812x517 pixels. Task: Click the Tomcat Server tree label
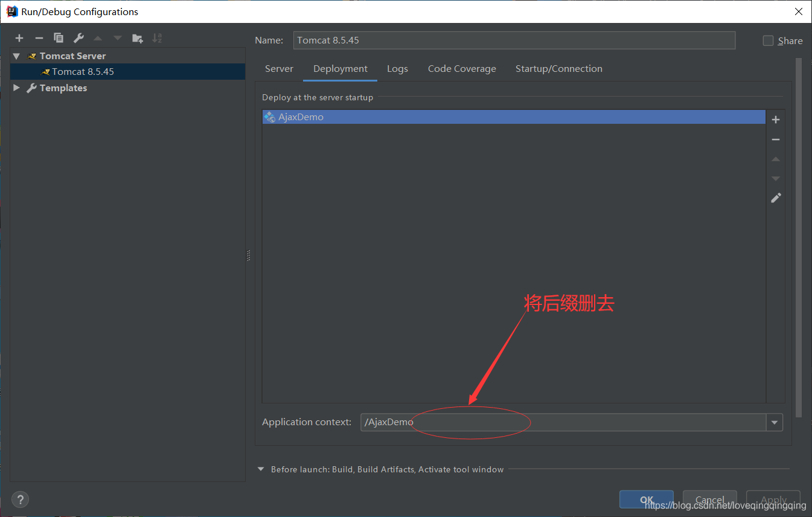73,56
